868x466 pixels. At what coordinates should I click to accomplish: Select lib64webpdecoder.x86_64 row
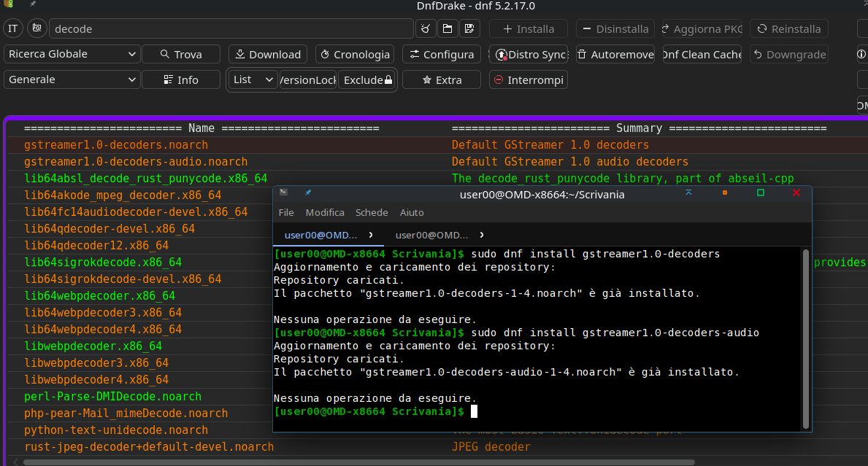tap(99, 296)
